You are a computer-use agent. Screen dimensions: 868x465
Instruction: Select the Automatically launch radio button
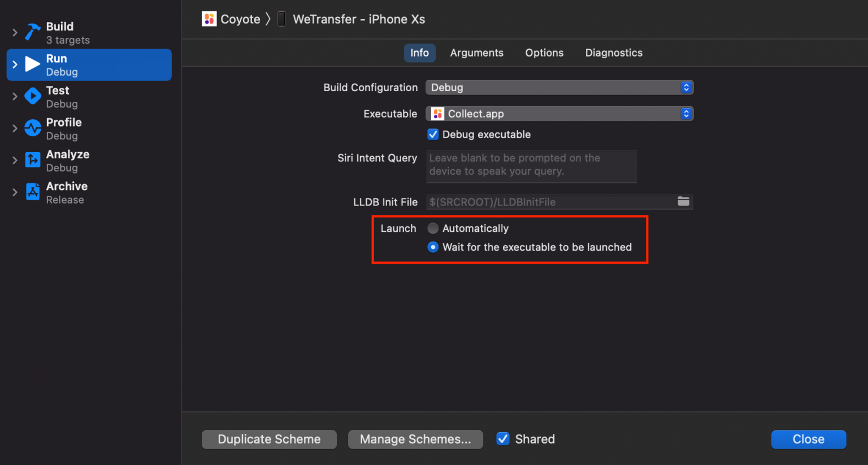433,228
